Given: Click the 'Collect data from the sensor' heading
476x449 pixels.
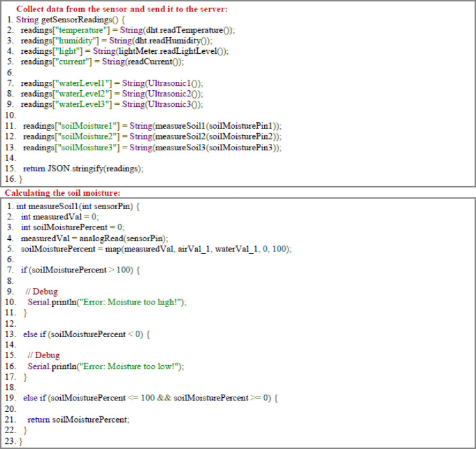Looking at the screenshot, I should [x=122, y=9].
